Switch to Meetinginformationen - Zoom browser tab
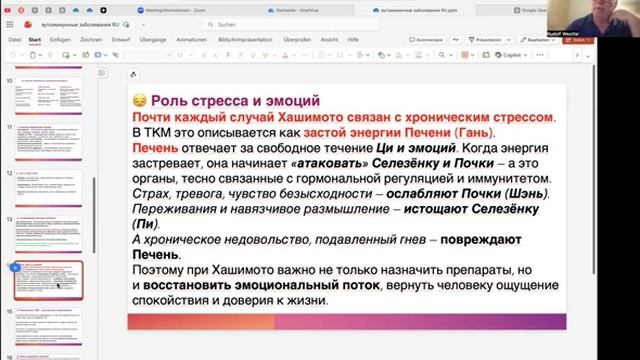Screen dimensions: 640x360 click(x=171, y=10)
